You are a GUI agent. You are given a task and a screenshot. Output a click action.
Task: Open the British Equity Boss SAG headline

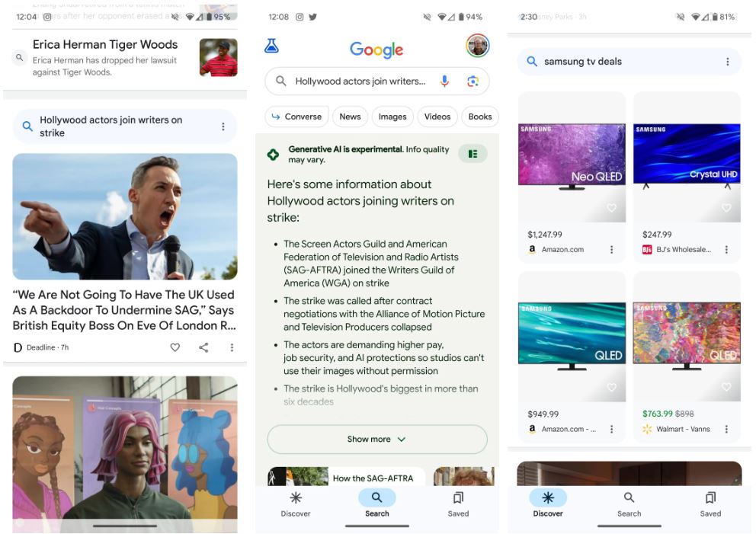point(124,310)
